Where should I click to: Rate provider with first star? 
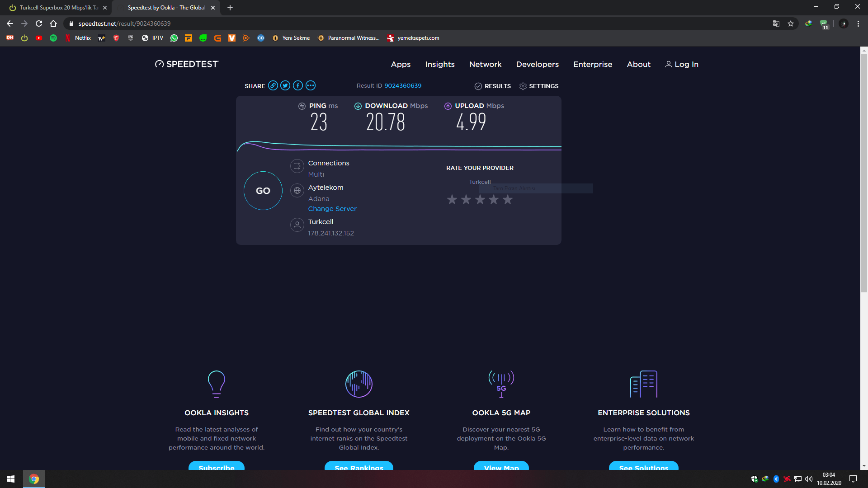pyautogui.click(x=452, y=199)
